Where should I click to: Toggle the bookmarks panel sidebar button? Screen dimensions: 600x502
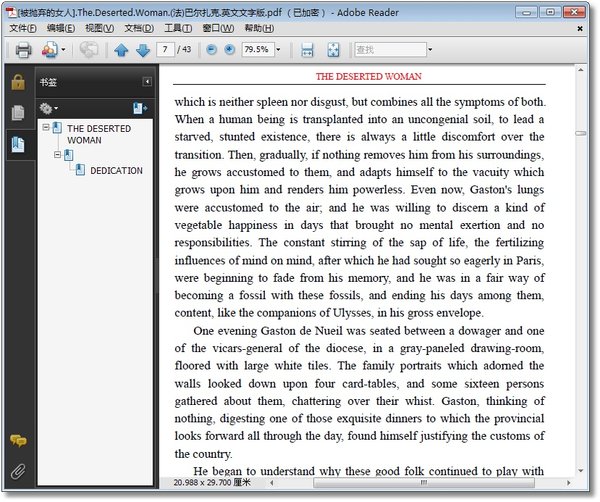click(x=18, y=144)
